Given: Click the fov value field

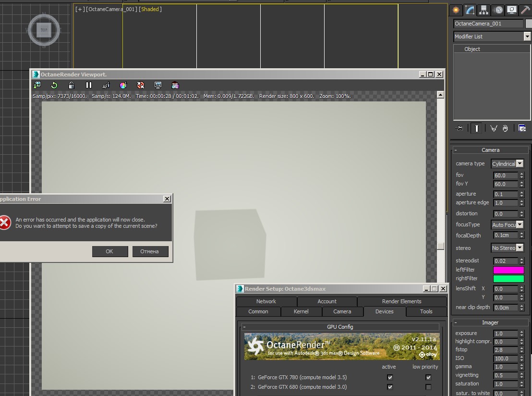Looking at the screenshot, I should pos(506,175).
